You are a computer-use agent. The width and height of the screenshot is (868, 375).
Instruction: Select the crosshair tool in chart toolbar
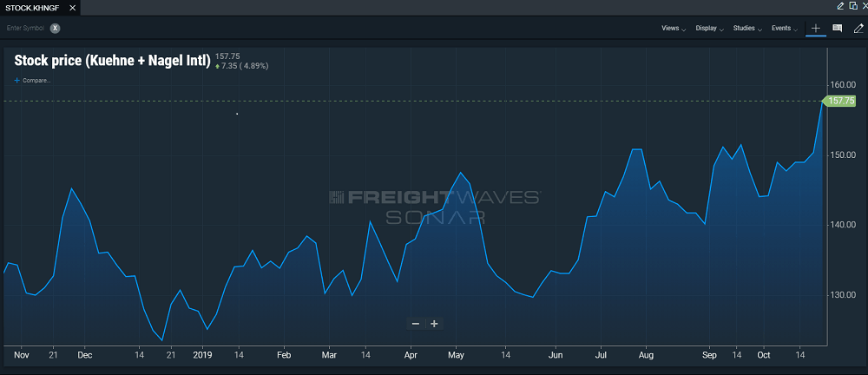(x=815, y=29)
